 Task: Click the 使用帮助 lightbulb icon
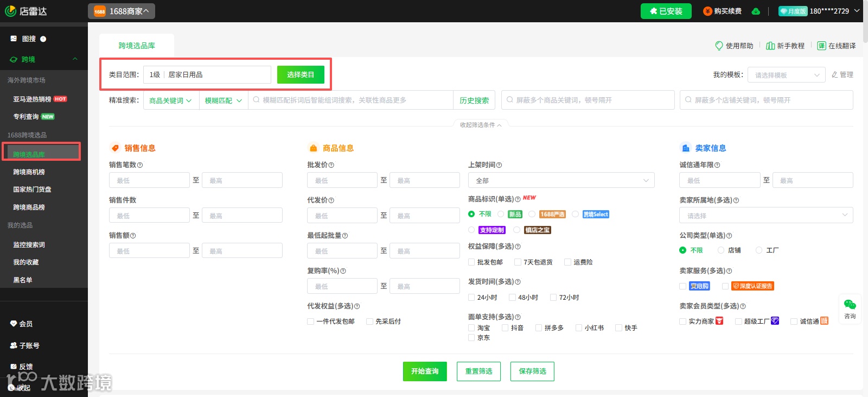(719, 46)
